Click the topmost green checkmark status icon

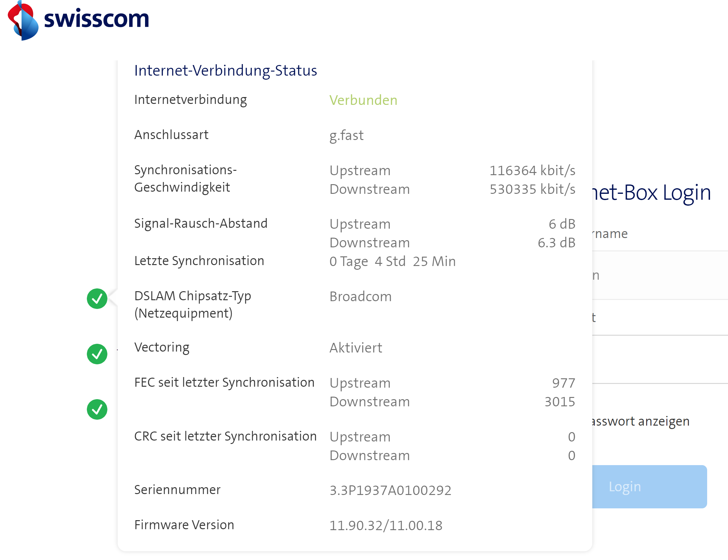[x=97, y=298]
